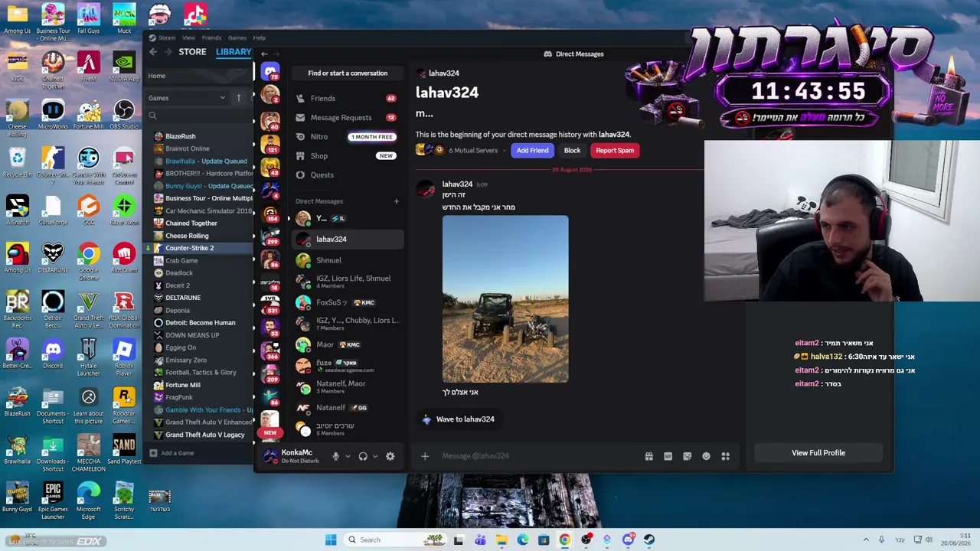980x551 pixels.
Task: Open File Explorer from the taskbar
Action: pyautogui.click(x=501, y=540)
